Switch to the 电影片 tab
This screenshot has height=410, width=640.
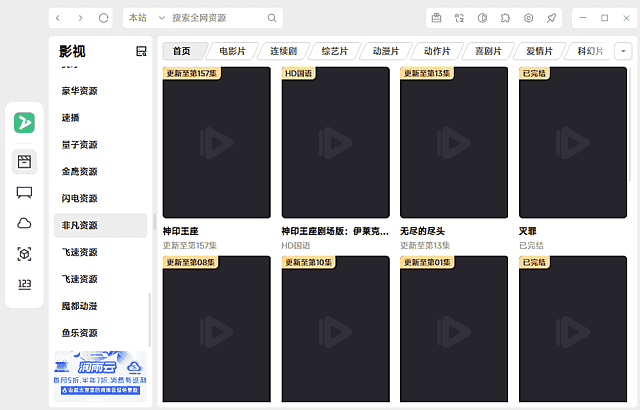pyautogui.click(x=233, y=51)
